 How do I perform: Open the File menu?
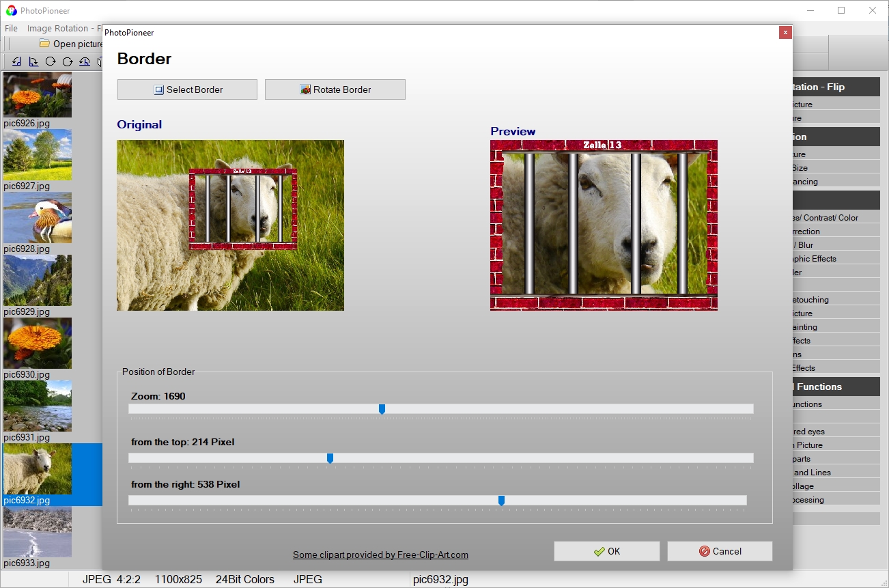11,28
